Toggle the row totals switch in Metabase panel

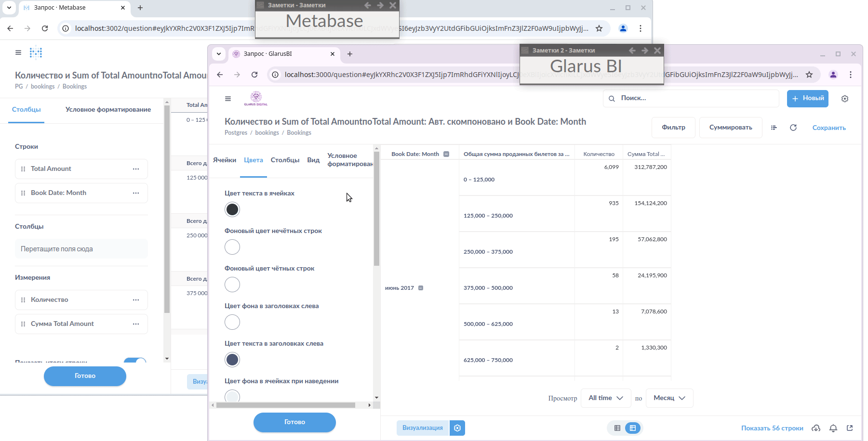coord(134,361)
